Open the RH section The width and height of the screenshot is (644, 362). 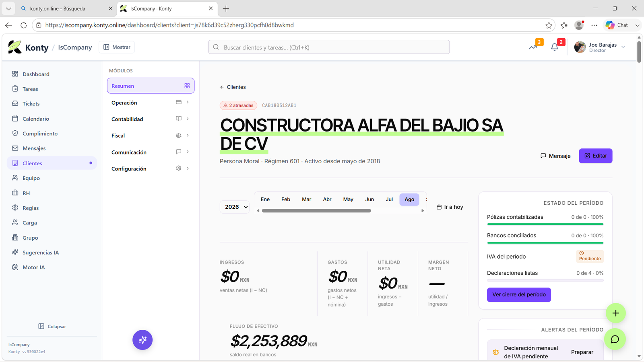pyautogui.click(x=26, y=193)
